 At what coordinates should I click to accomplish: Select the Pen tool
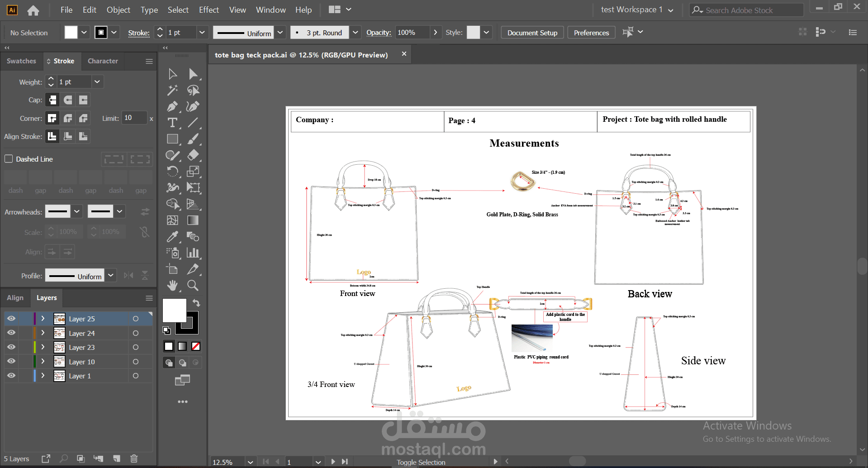172,106
